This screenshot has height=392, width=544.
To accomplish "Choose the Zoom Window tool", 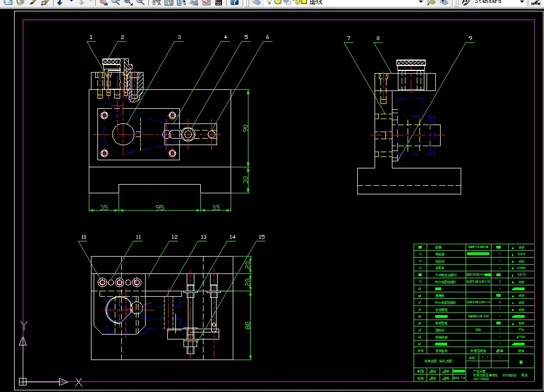I will click(128, 2).
